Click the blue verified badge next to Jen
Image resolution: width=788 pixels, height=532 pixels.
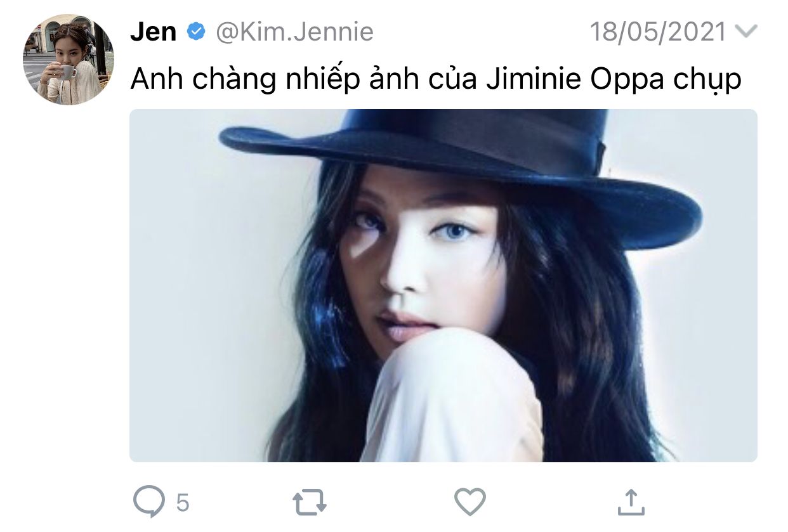tap(197, 32)
